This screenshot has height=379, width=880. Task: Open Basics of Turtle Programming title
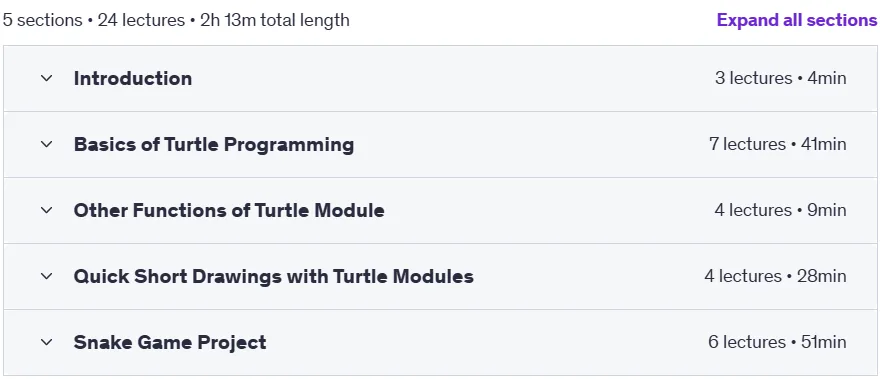pos(214,145)
